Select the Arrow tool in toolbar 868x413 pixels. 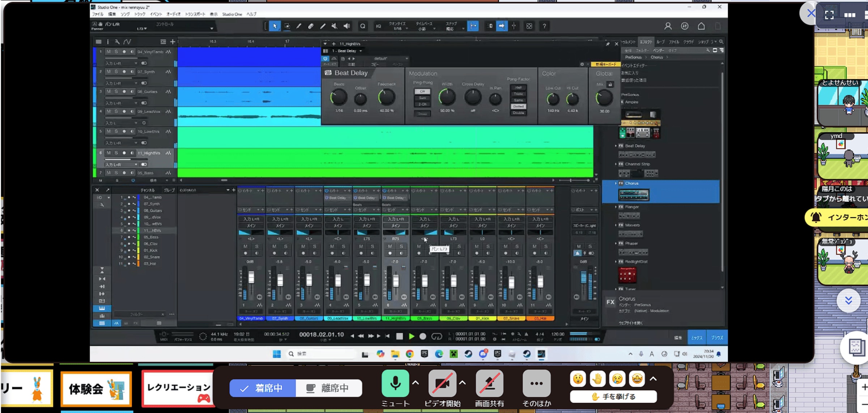pos(275,26)
